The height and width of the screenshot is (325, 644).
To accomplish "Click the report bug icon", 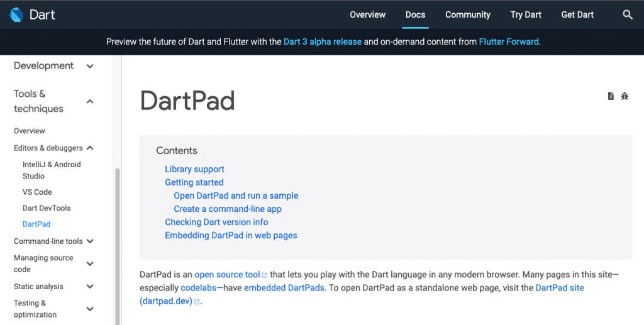I will [x=625, y=96].
